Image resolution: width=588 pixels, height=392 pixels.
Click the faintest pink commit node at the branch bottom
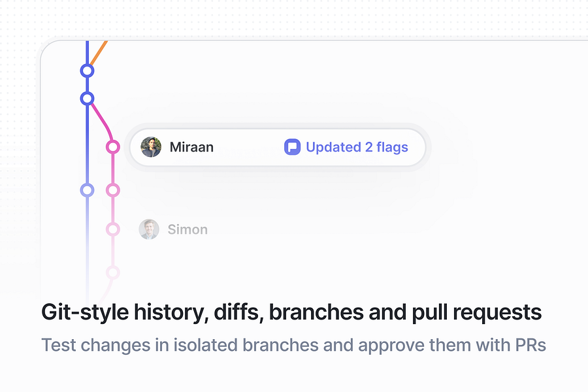[112, 272]
